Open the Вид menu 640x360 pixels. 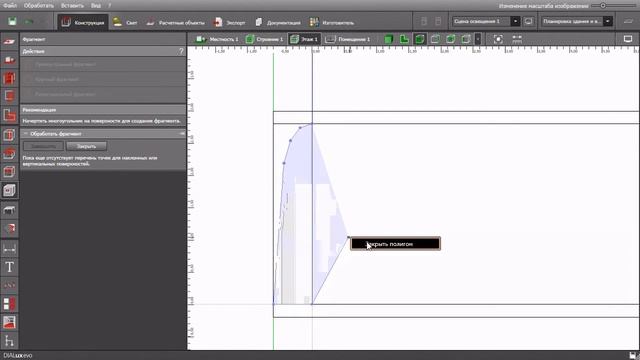point(96,6)
